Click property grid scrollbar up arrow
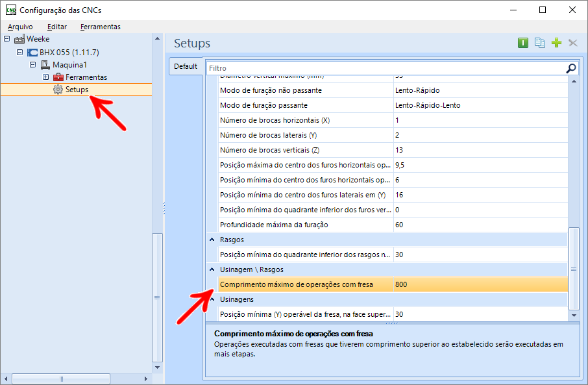 (574, 81)
